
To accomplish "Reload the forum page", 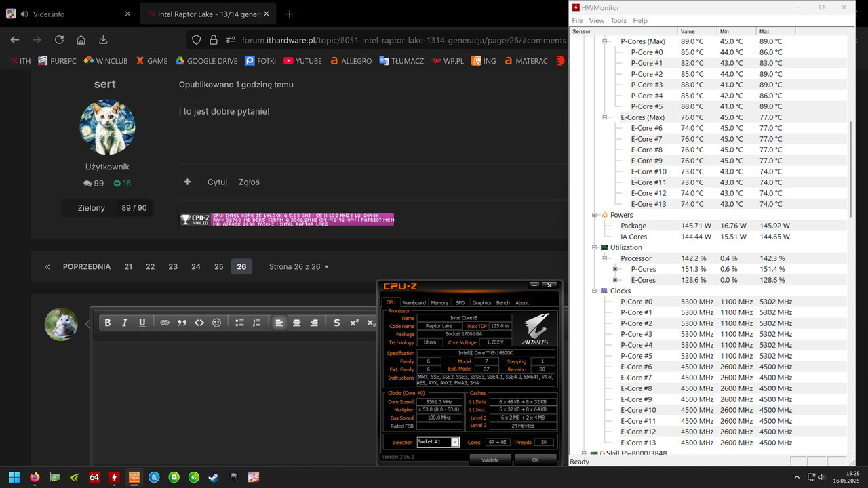I will pyautogui.click(x=59, y=40).
